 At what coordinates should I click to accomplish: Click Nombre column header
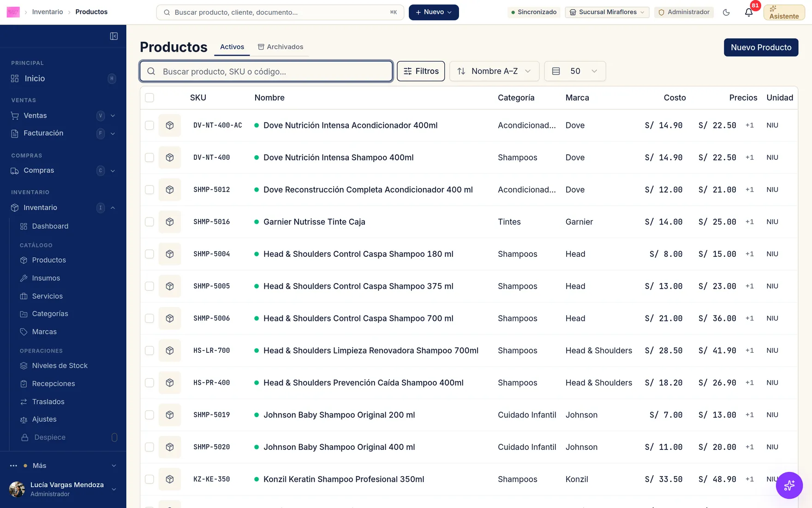[269, 98]
